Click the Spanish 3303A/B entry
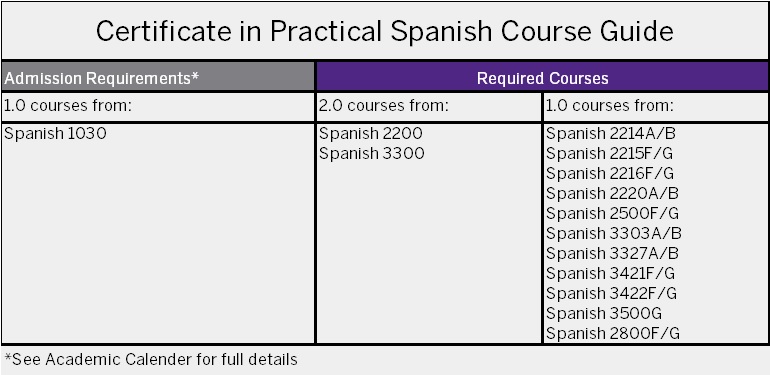The height and width of the screenshot is (375, 770). pyautogui.click(x=613, y=233)
